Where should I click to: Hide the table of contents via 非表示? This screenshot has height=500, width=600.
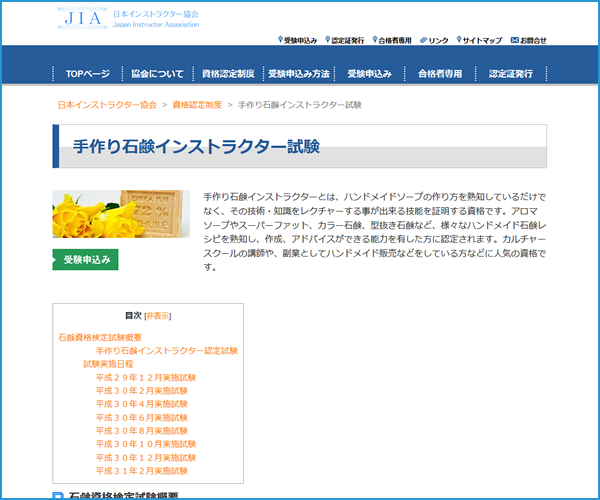coord(157,315)
